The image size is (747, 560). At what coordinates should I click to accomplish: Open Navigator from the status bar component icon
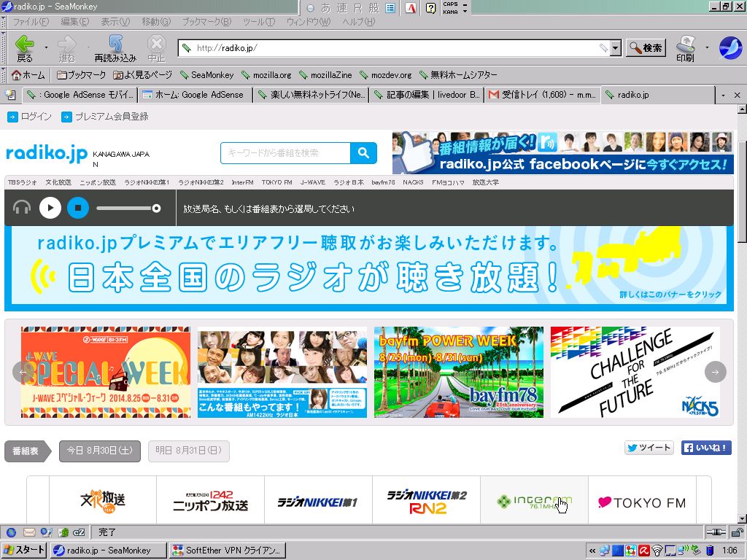12,532
